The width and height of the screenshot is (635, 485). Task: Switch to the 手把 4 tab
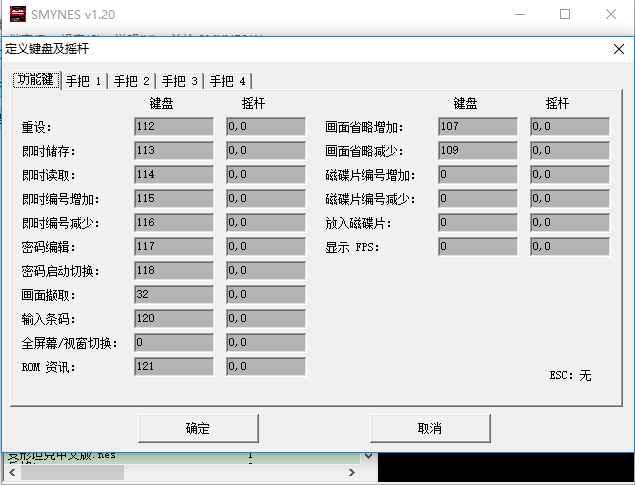(228, 81)
